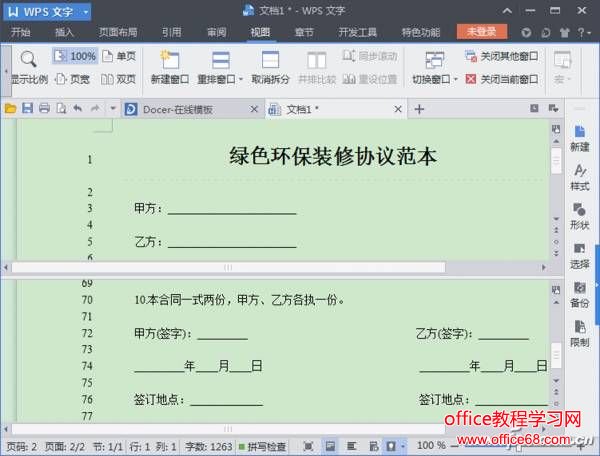Expand the 重排窗口 dropdown arrow
This screenshot has width=600, height=456.
point(241,79)
